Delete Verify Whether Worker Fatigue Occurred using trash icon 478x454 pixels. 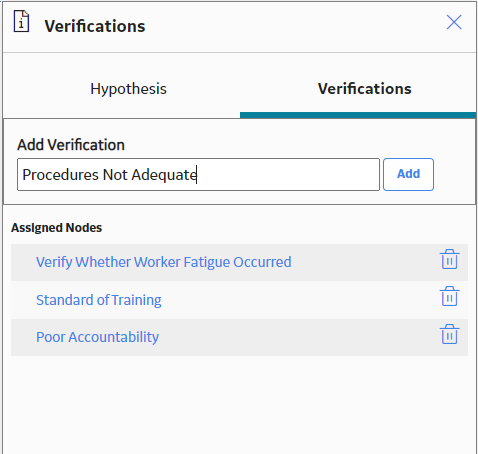[450, 259]
